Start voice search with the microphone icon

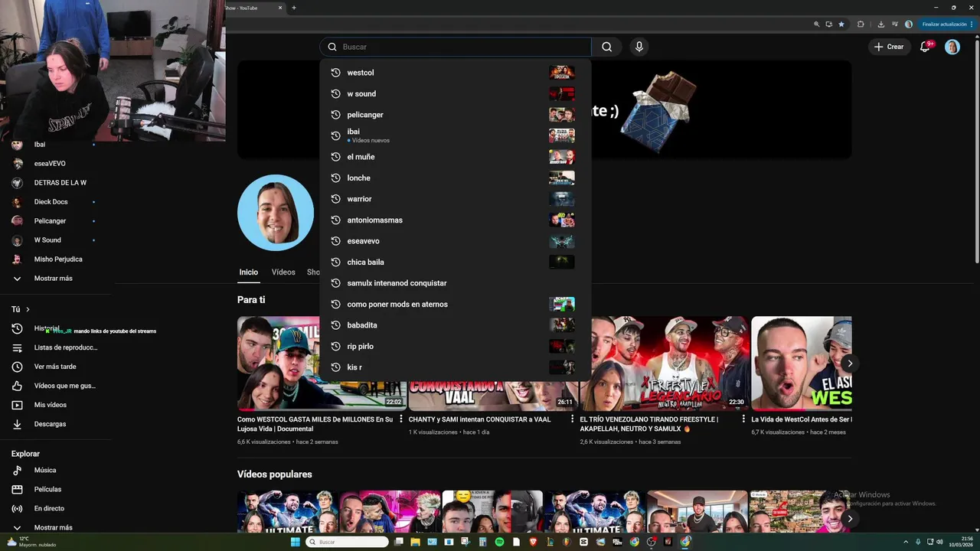tap(639, 47)
